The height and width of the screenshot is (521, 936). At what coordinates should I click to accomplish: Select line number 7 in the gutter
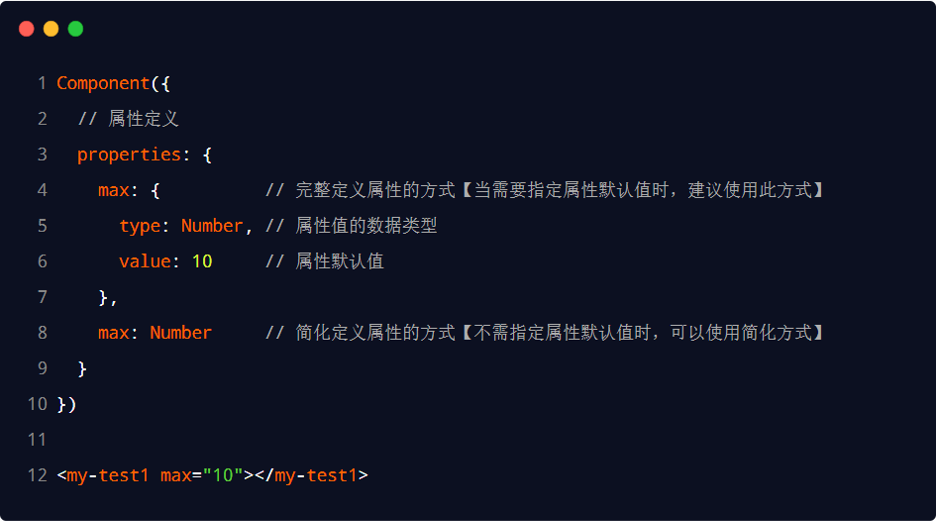coord(42,297)
